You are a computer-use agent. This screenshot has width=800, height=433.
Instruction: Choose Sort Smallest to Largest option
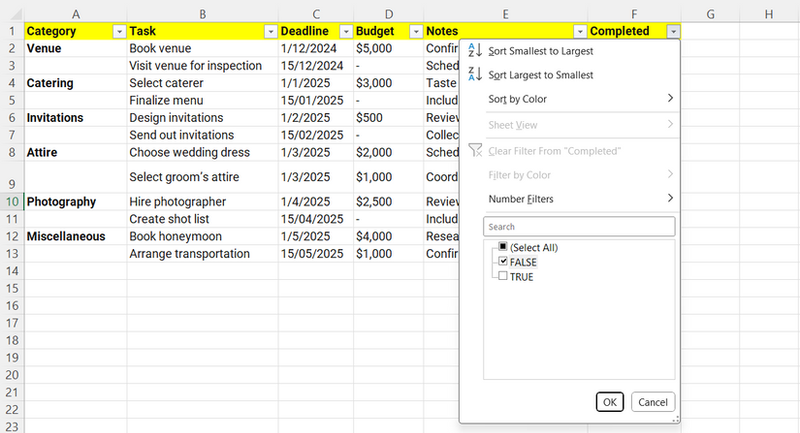coord(541,51)
